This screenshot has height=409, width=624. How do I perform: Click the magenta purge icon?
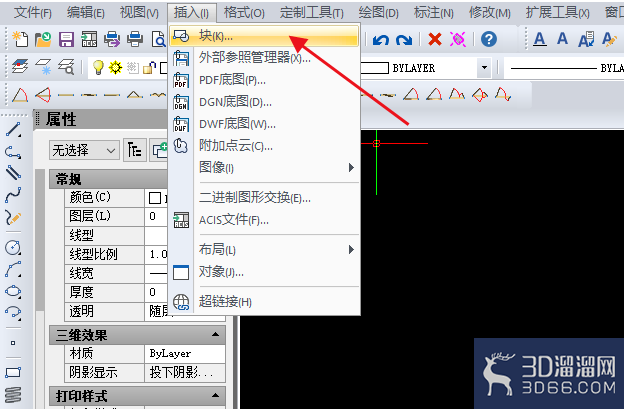point(458,39)
